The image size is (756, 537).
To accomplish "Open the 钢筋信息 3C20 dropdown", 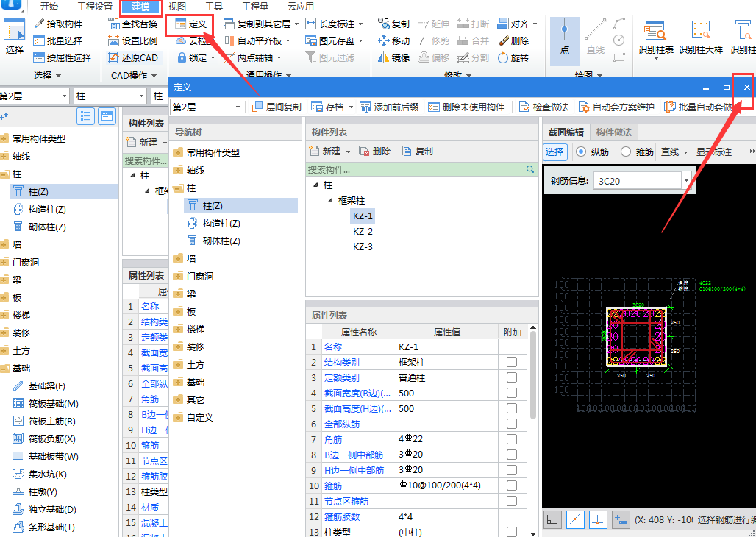I will click(686, 181).
